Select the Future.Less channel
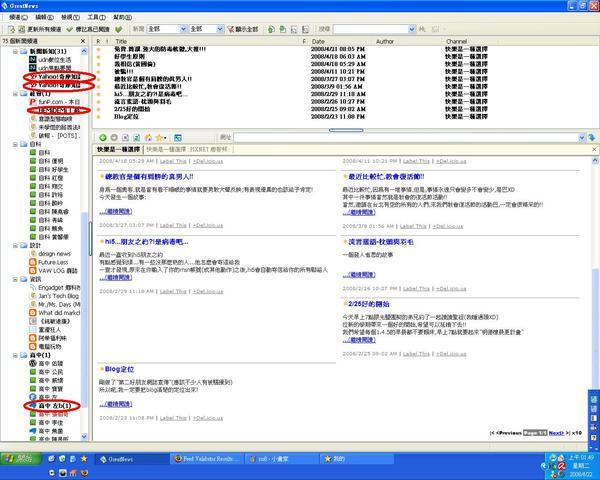 [x=49, y=262]
